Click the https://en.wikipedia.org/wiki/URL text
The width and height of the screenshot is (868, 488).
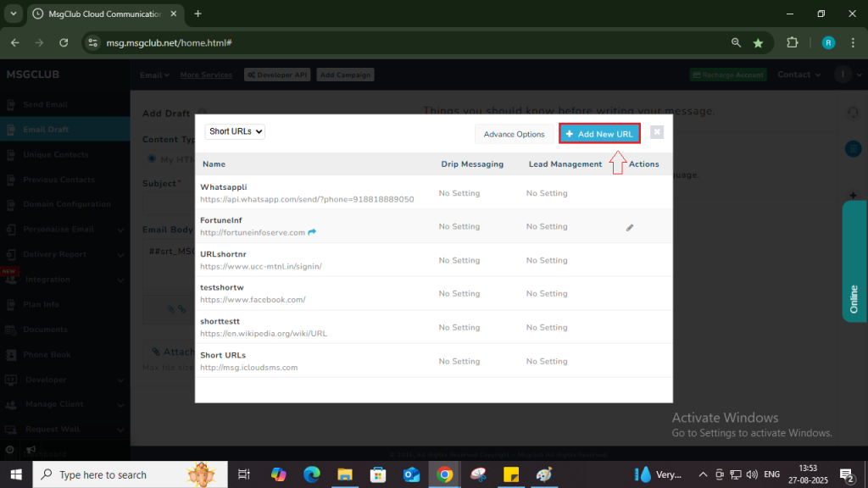tap(264, 334)
